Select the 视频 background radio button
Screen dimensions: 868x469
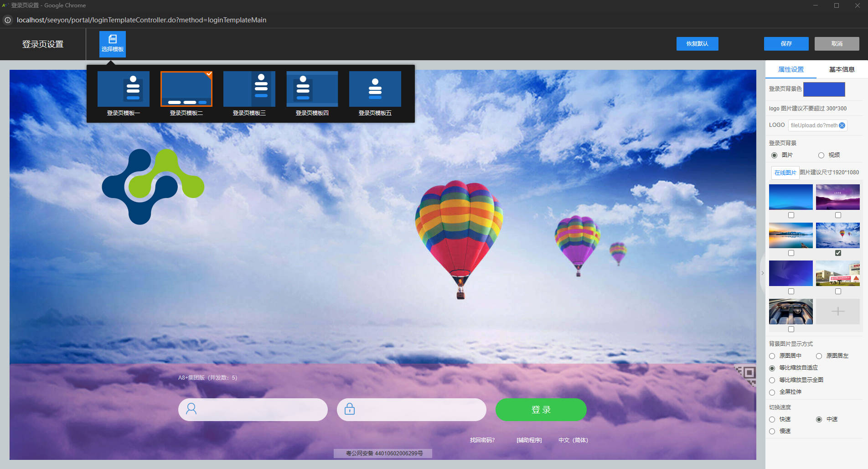[821, 155]
